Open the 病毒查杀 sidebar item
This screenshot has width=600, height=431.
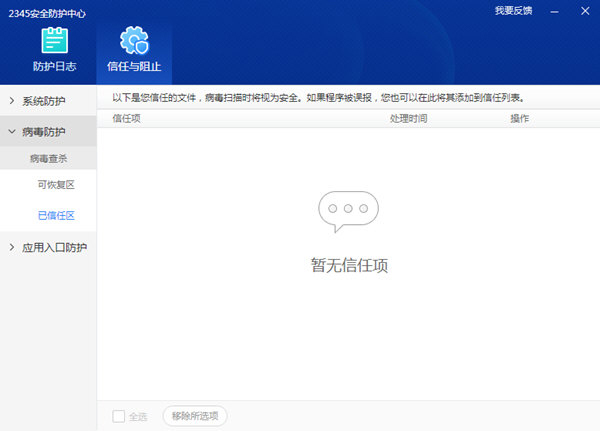pyautogui.click(x=48, y=158)
